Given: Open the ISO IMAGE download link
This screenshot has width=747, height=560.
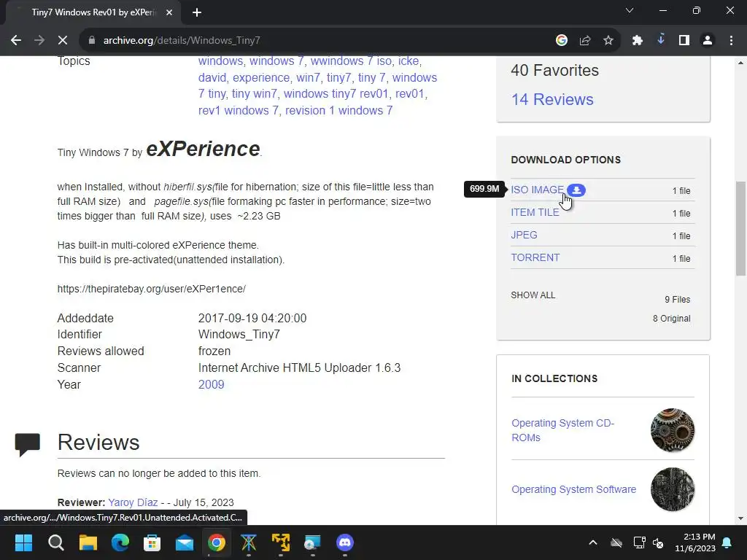Looking at the screenshot, I should [537, 190].
